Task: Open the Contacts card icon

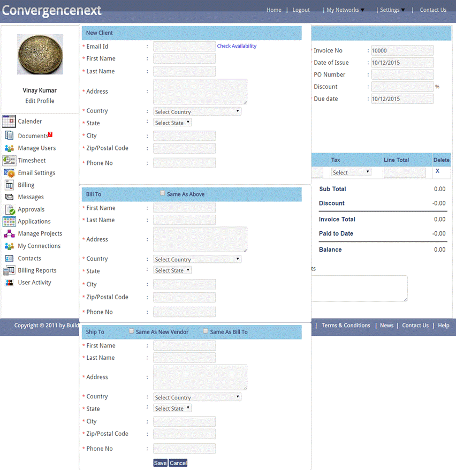Action: click(9, 258)
